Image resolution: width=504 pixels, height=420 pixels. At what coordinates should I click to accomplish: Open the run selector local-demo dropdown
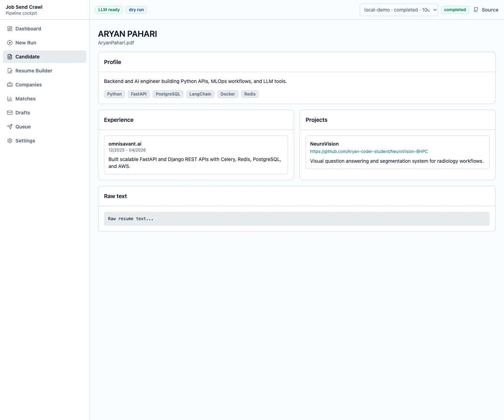(x=399, y=10)
